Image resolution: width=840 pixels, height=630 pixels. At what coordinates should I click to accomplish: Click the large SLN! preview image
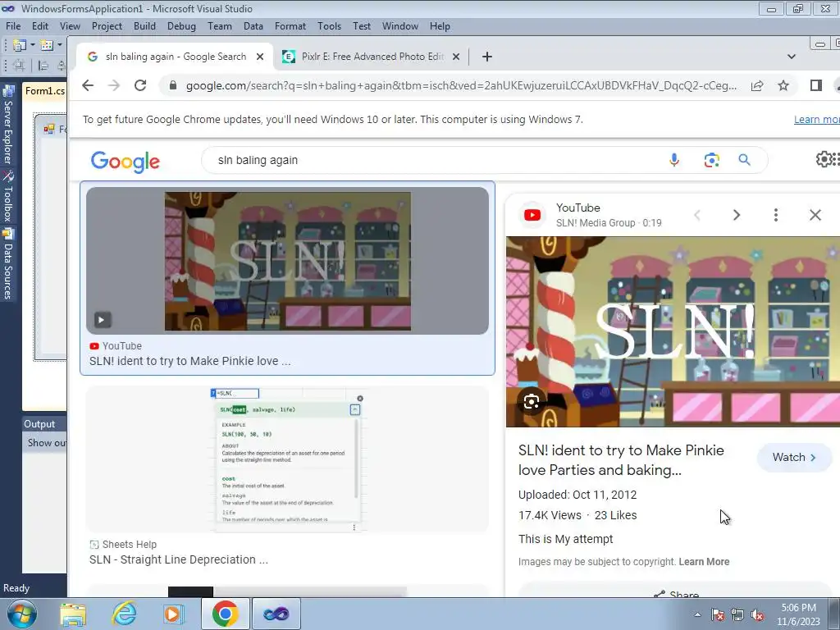tap(673, 332)
